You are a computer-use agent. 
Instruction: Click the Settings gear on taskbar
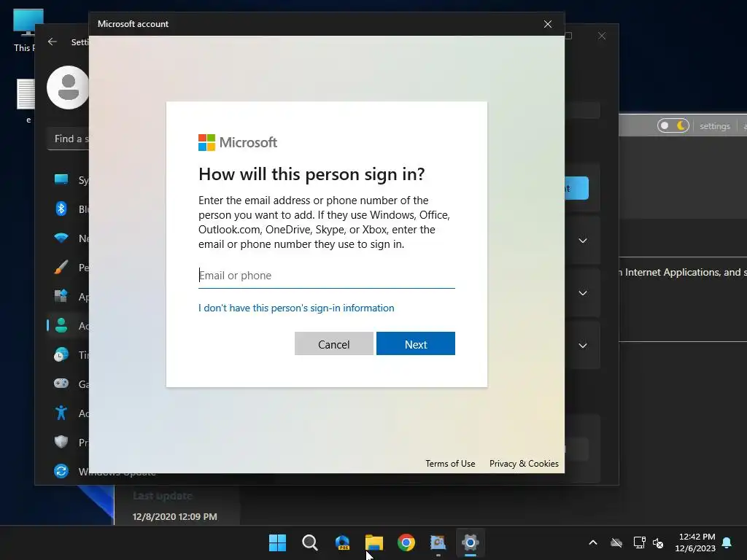pos(471,542)
